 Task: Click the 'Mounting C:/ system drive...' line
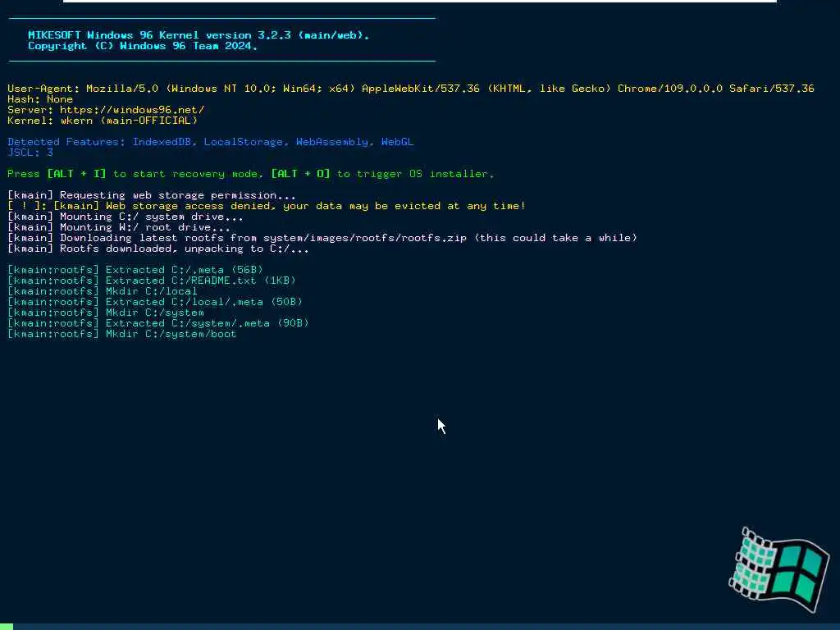(126, 217)
